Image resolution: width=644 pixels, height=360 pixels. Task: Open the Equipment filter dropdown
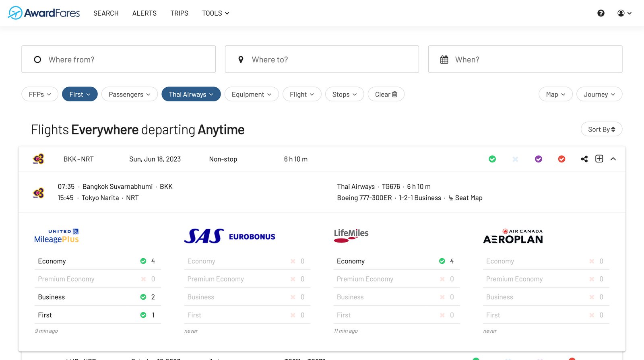point(252,94)
